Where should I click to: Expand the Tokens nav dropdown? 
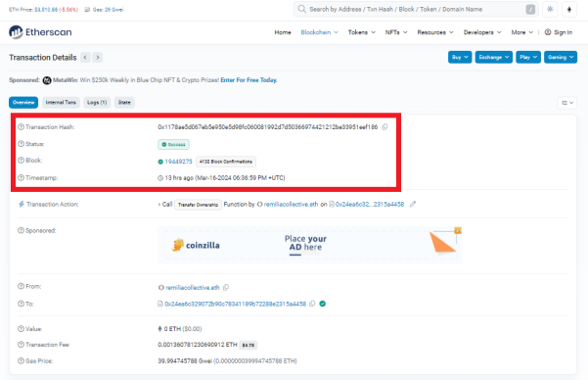[361, 32]
